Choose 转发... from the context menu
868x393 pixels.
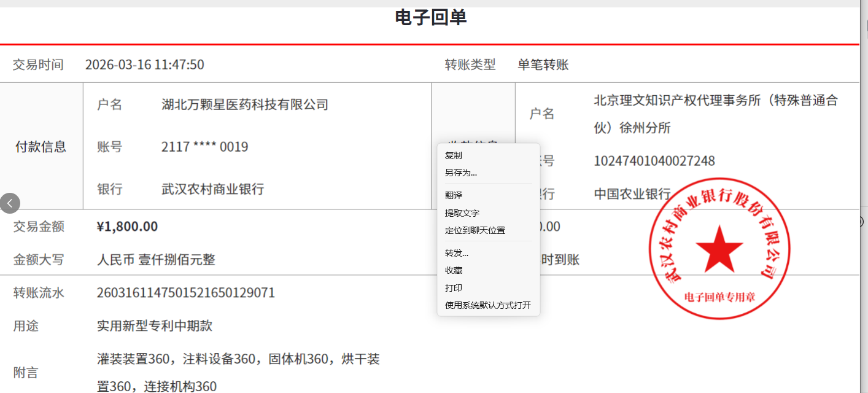457,253
